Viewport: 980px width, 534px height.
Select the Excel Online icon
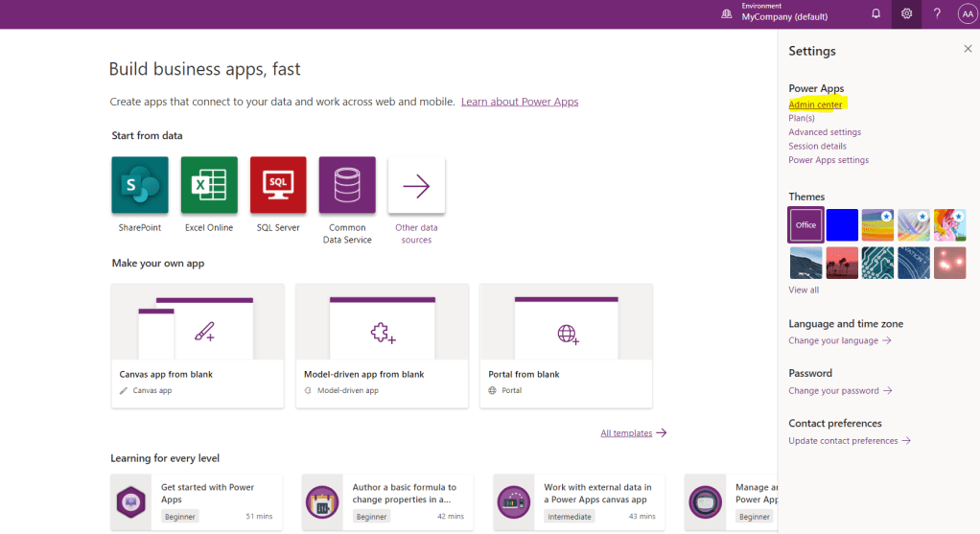209,185
